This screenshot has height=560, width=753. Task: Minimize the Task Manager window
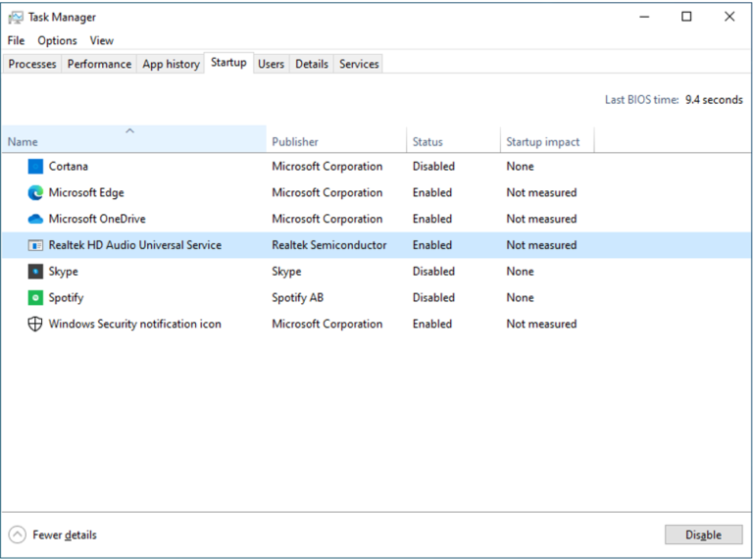644,17
